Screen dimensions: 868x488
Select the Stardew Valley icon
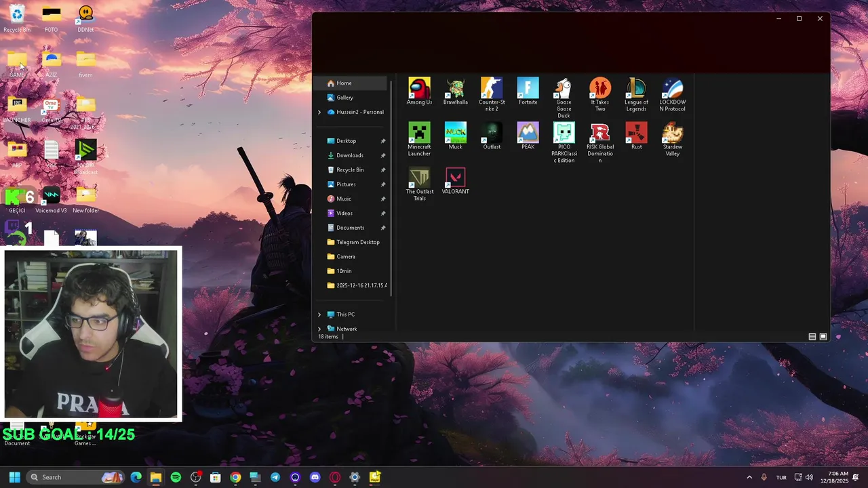(672, 140)
